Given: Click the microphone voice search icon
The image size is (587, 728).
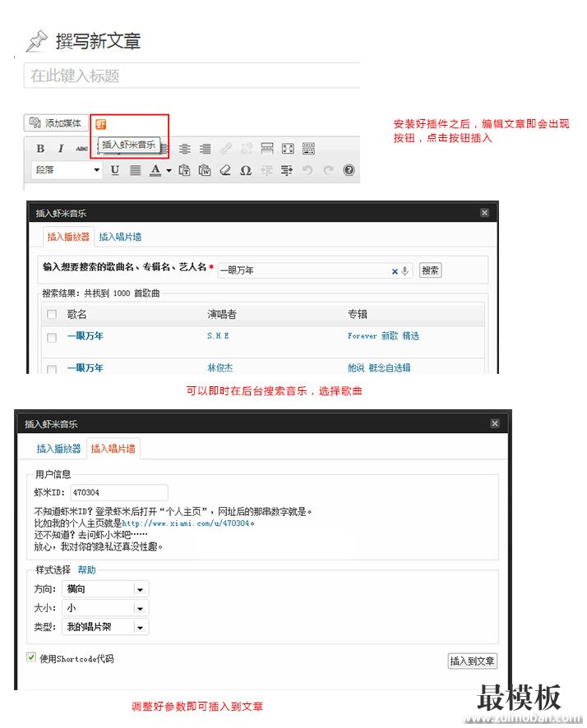Looking at the screenshot, I should pos(405,270).
